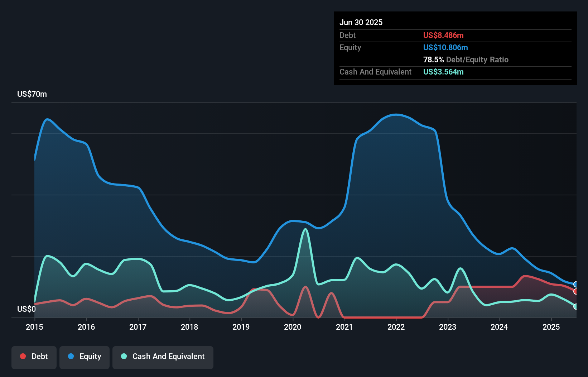Select the red Debt endpoint marker on chart

[x=575, y=292]
